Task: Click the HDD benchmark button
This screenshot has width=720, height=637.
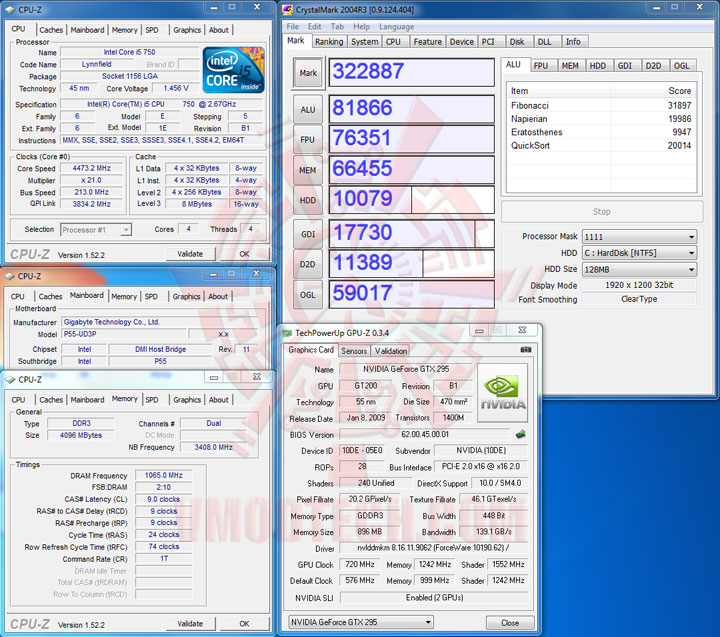Action: point(308,200)
